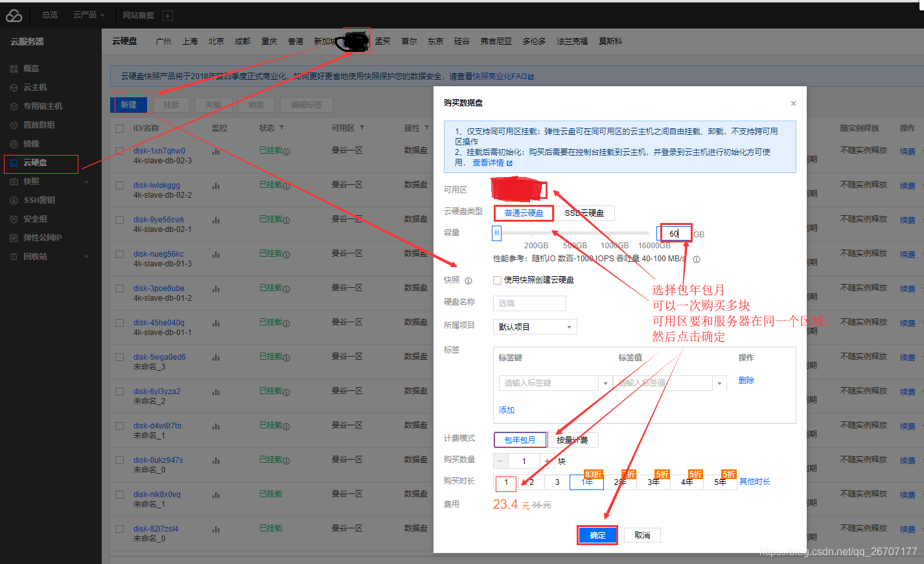924x564 pixels.
Task: Click the plus icon beside 网站备案
Action: click(167, 16)
